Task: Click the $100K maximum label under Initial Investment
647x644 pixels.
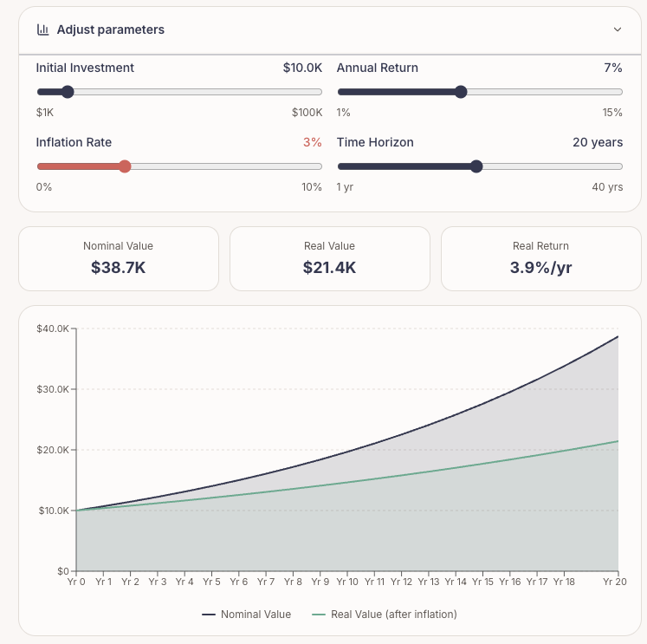Action: pos(307,113)
